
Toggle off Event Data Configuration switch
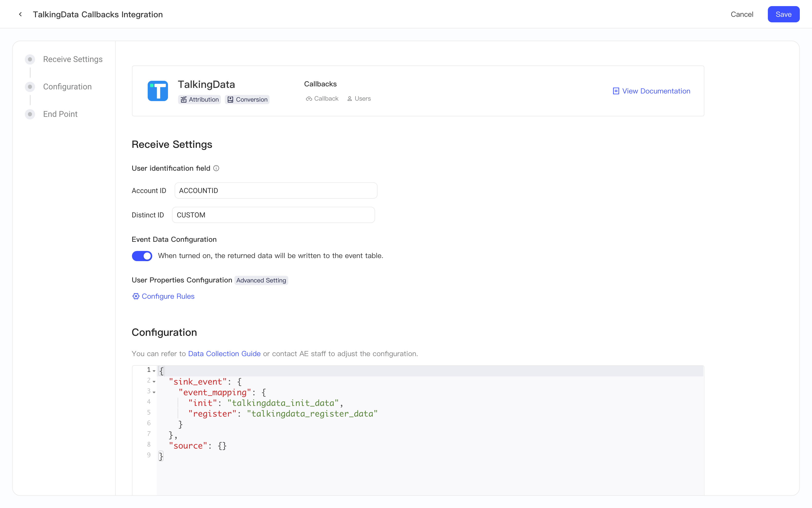tap(142, 256)
